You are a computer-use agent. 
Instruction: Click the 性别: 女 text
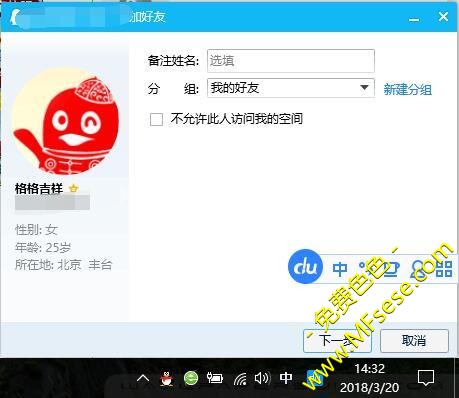pos(36,230)
